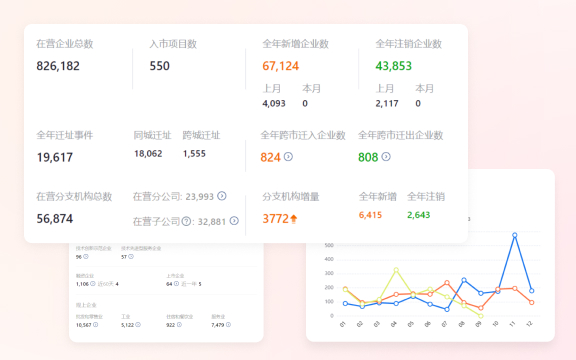This screenshot has height=360, width=576.
Task: Click the orange 3772 value
Action: [276, 219]
